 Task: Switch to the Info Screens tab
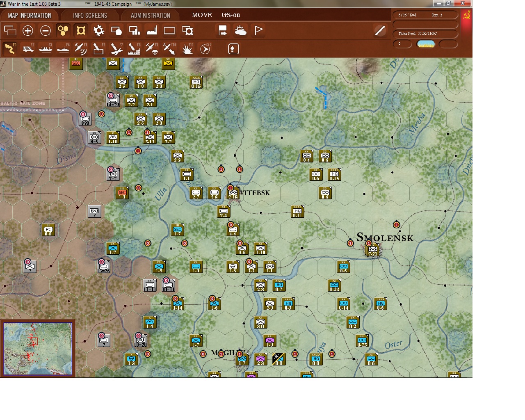[x=90, y=16]
